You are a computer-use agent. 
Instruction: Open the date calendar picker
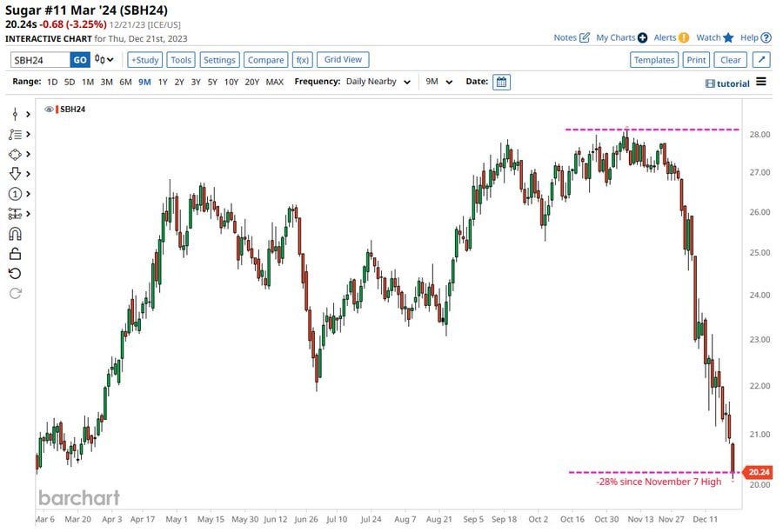[x=501, y=82]
